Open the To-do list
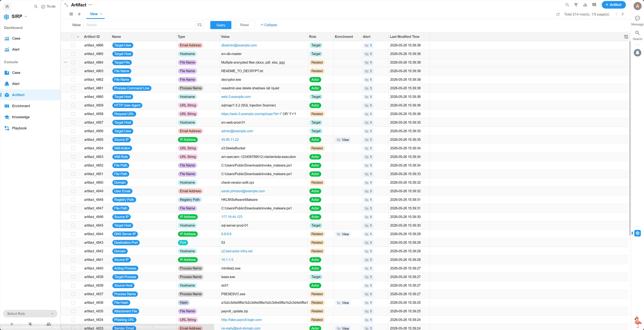 click(x=48, y=7)
